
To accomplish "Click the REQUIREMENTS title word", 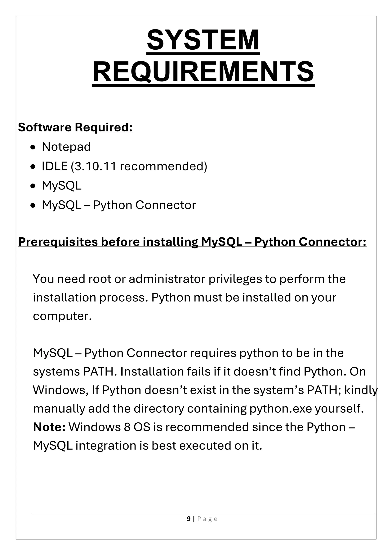I will point(203,72).
